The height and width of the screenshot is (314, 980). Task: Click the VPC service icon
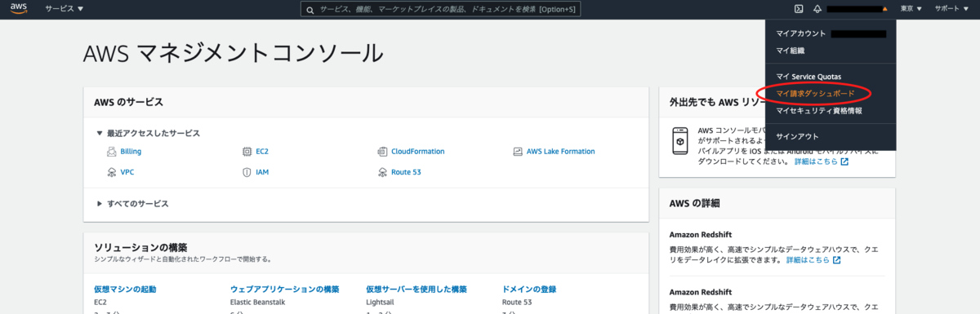coord(112,172)
